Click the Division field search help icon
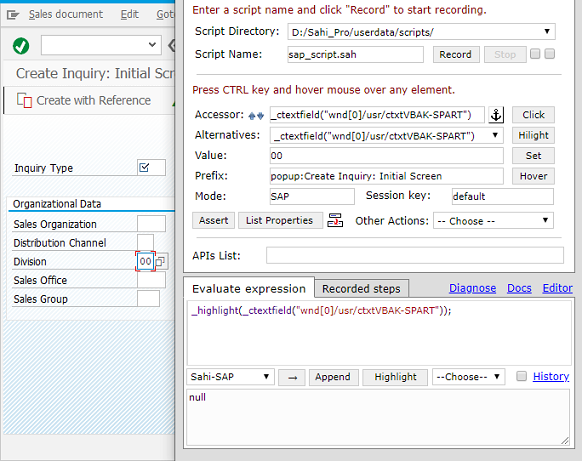Image resolution: width=582 pixels, height=461 pixels. (161, 261)
